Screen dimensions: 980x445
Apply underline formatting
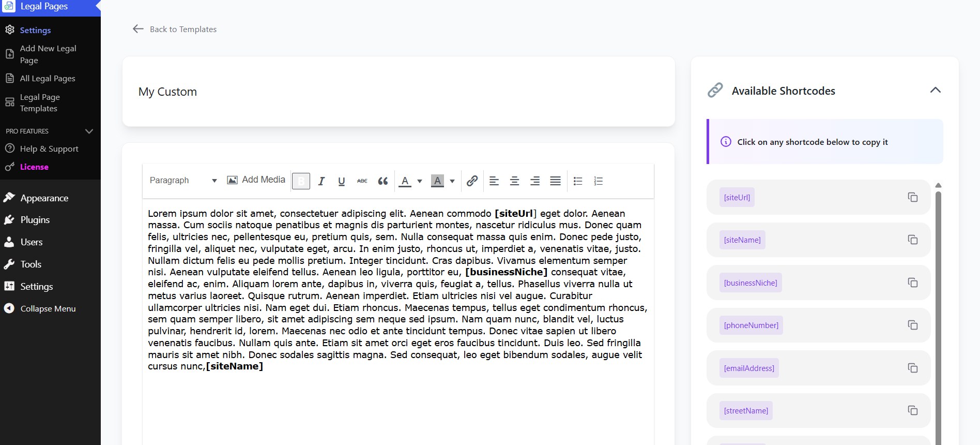[341, 181]
